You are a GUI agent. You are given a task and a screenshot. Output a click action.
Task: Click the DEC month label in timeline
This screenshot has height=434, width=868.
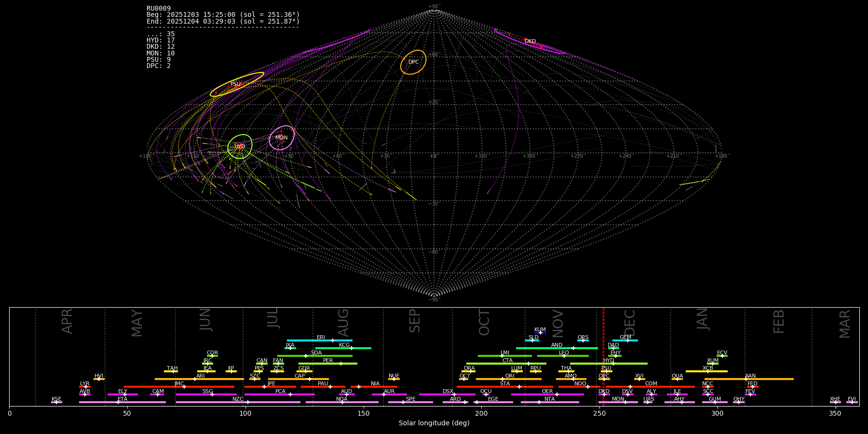630,322
